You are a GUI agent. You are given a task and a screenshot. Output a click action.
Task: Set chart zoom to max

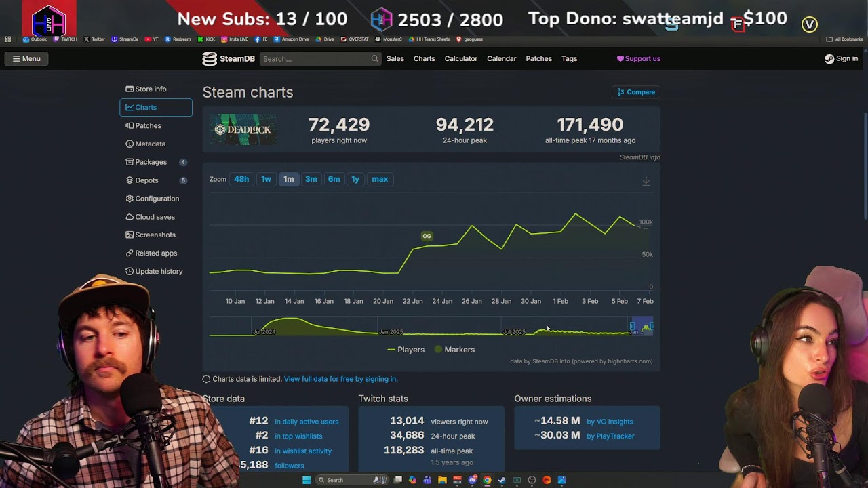coord(380,179)
